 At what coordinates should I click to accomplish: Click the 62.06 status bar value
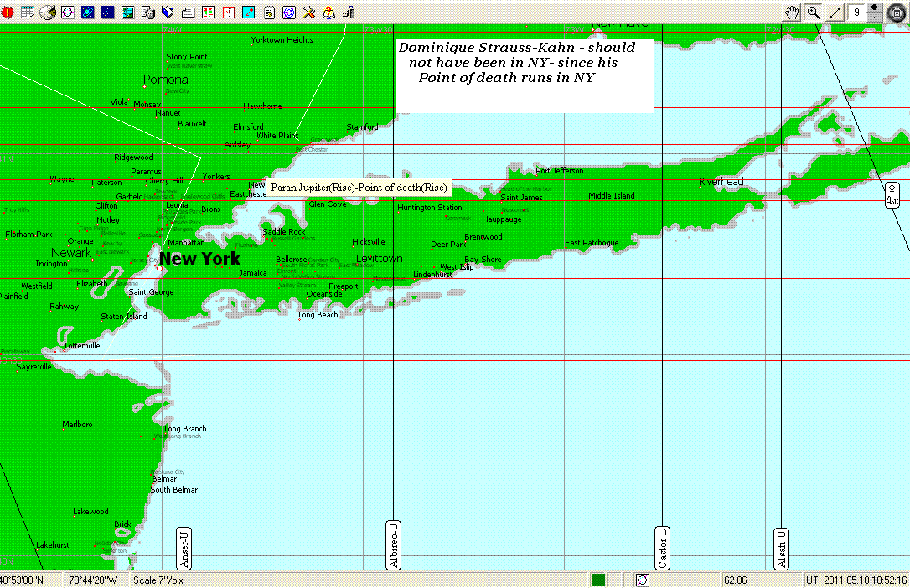tap(736, 580)
